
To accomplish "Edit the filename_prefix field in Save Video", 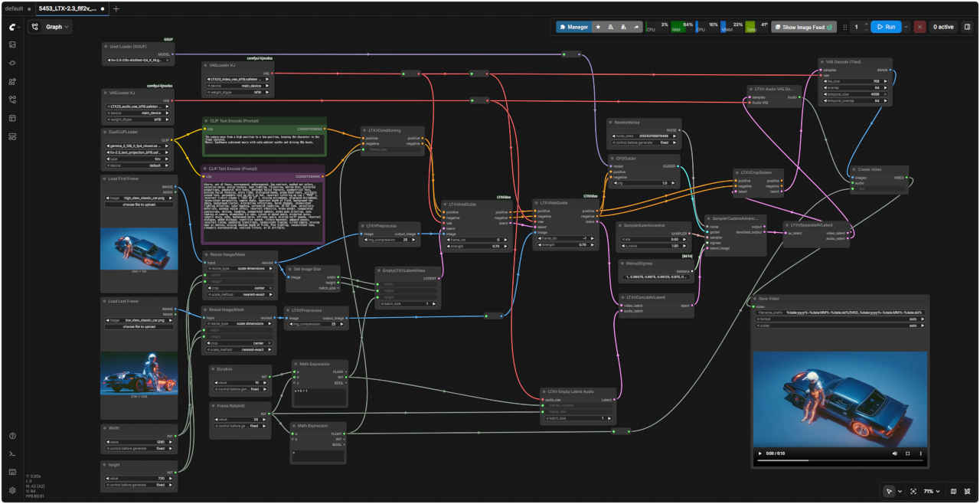I will coord(841,313).
